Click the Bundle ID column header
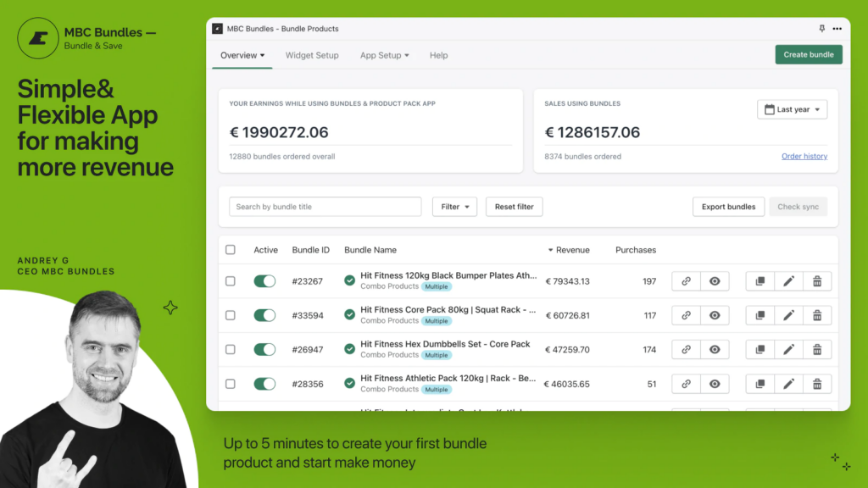 coord(310,250)
